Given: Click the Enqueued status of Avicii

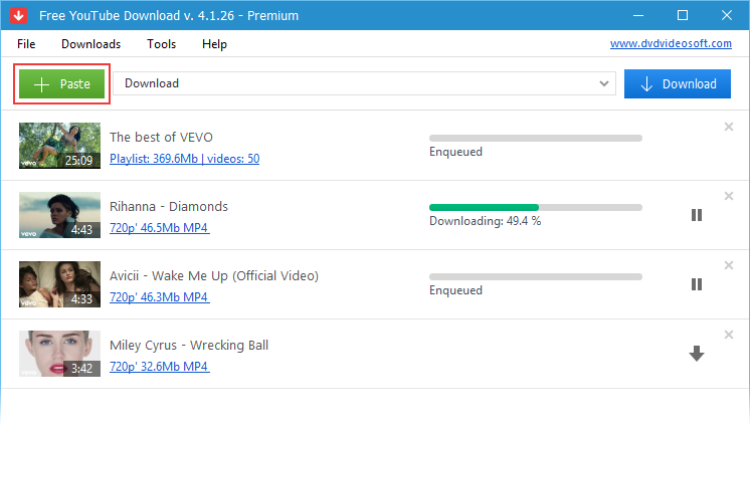Looking at the screenshot, I should tap(456, 290).
